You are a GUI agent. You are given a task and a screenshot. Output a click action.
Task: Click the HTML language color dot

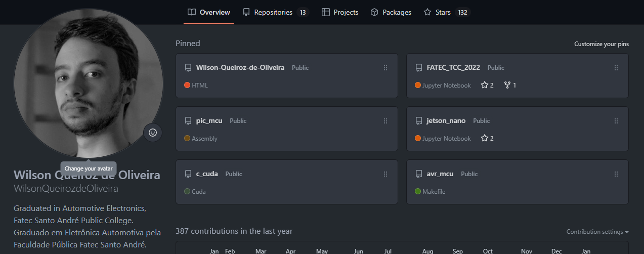(x=187, y=85)
